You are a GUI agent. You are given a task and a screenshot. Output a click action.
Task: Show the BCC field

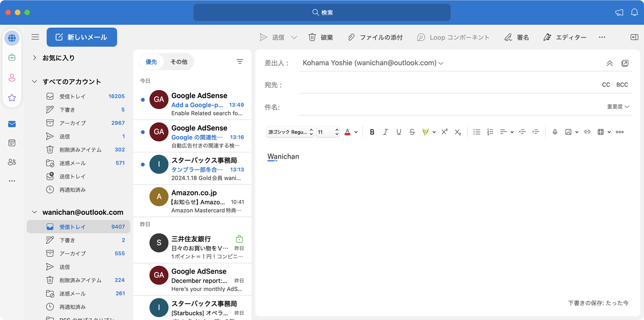[622, 85]
